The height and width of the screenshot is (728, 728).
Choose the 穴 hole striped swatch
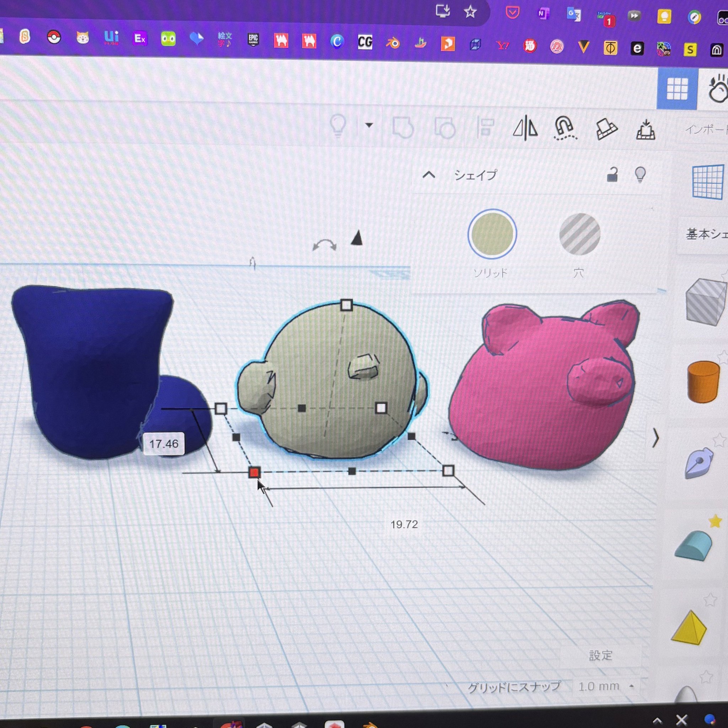pos(579,234)
